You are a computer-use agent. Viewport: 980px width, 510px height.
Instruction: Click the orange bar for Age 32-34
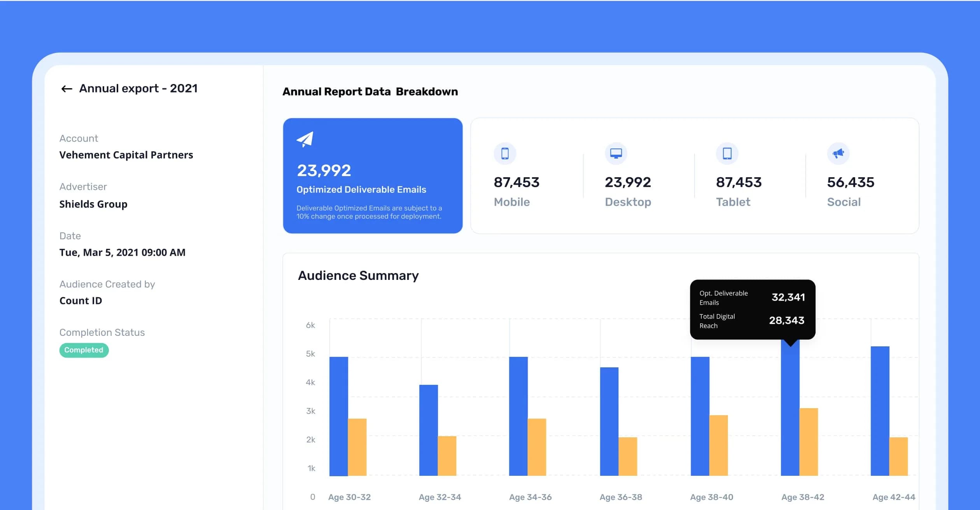coord(447,456)
